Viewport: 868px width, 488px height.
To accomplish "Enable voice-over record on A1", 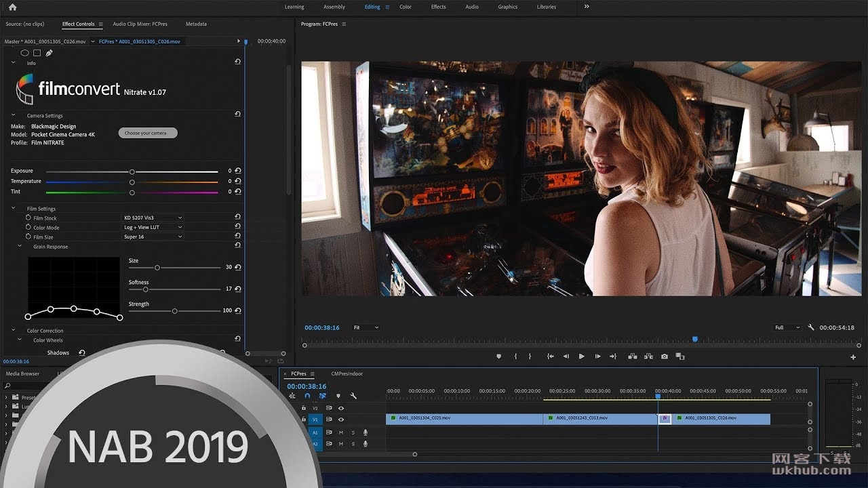I will (366, 432).
